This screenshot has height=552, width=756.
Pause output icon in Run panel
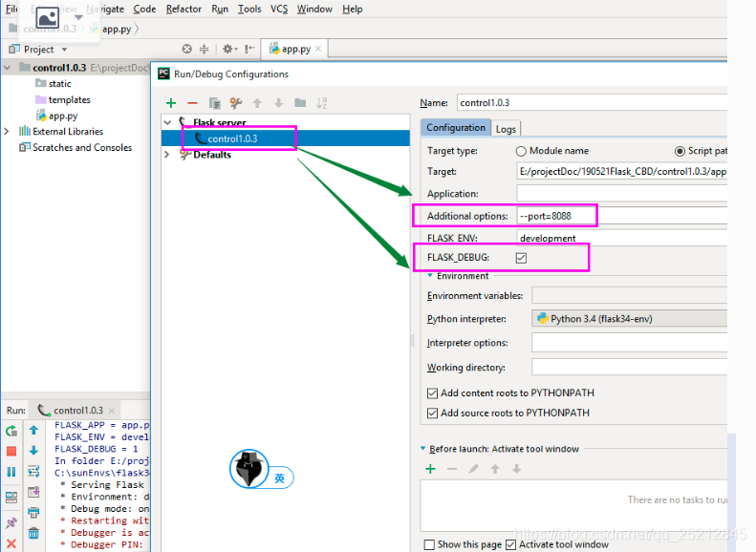pyautogui.click(x=11, y=472)
